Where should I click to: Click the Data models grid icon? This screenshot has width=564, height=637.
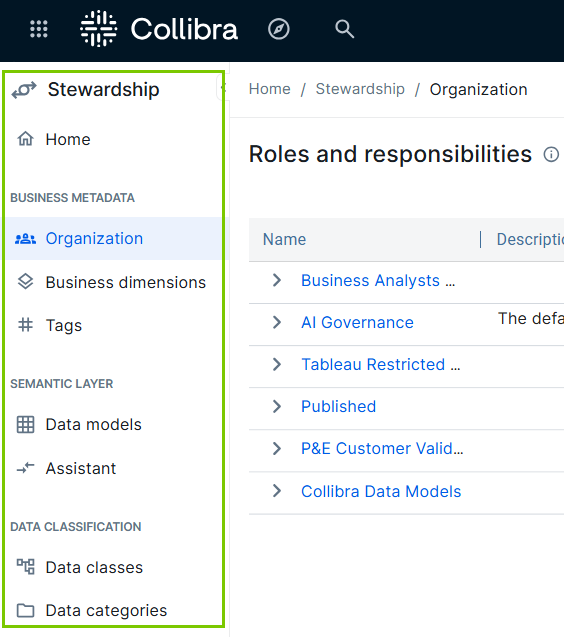point(25,425)
